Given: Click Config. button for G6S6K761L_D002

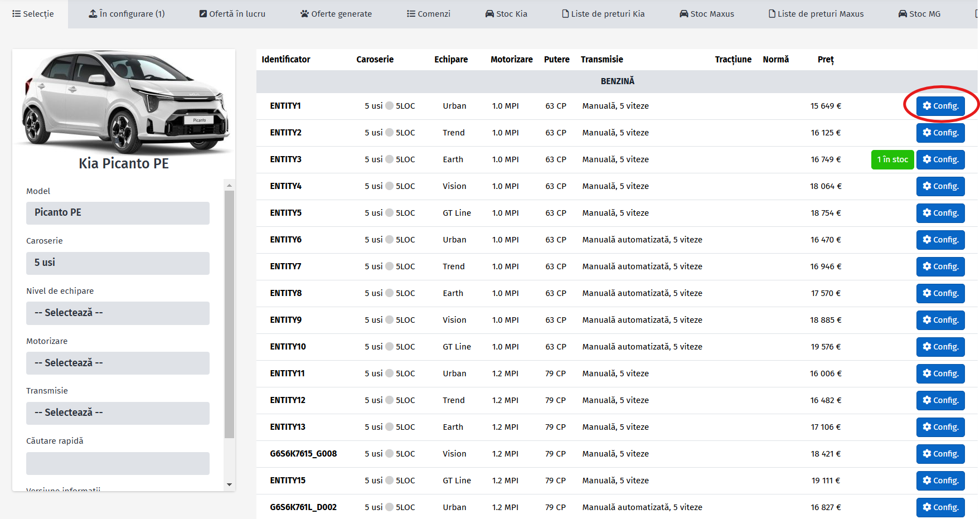Looking at the screenshot, I should 940,507.
